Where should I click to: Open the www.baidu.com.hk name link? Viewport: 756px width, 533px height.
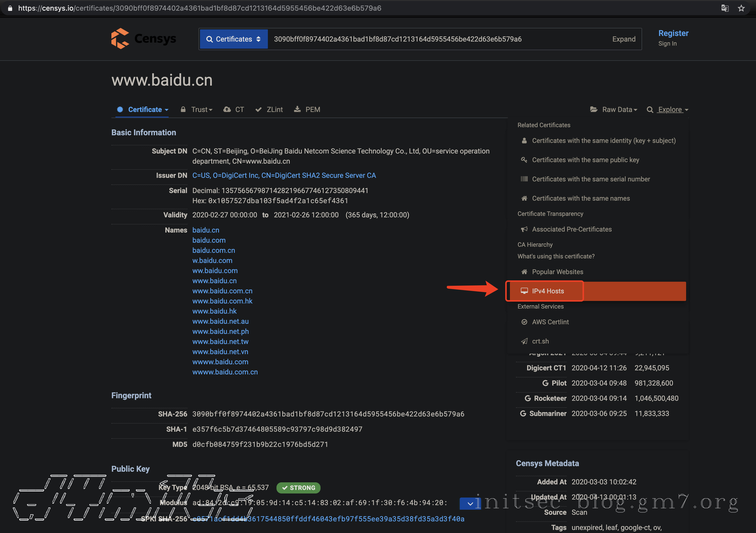(x=222, y=301)
